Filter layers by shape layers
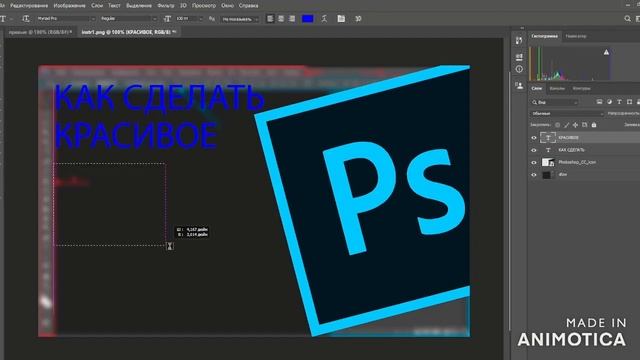640x360 pixels. pos(629,102)
